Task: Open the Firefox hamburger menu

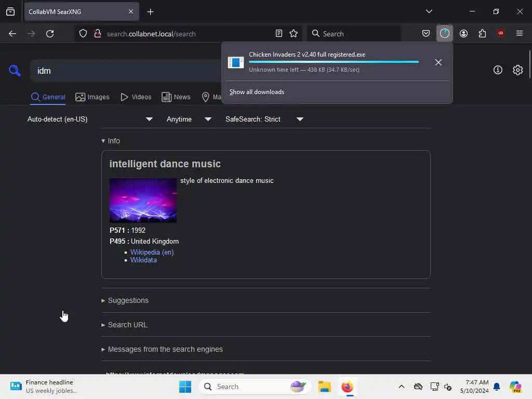Action: coord(520,33)
